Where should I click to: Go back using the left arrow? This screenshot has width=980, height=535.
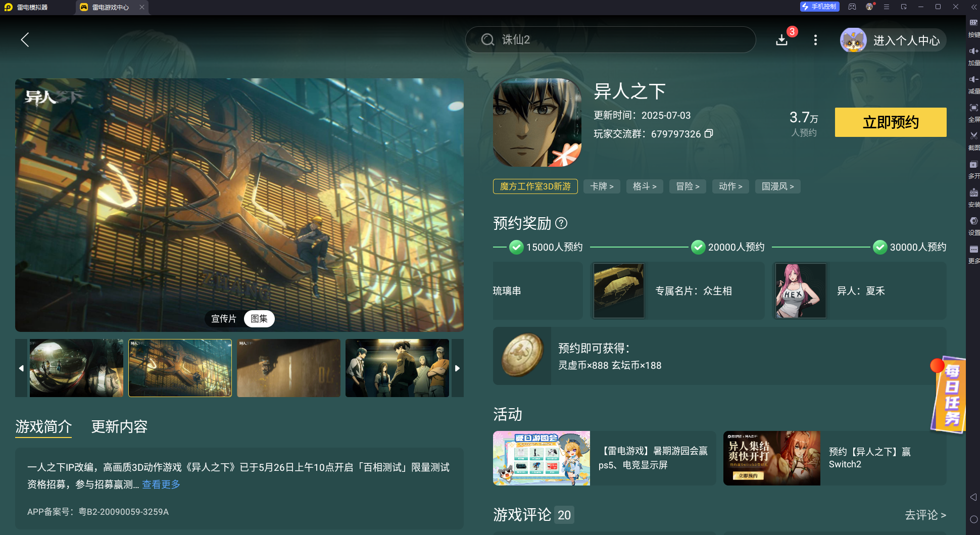(25, 40)
